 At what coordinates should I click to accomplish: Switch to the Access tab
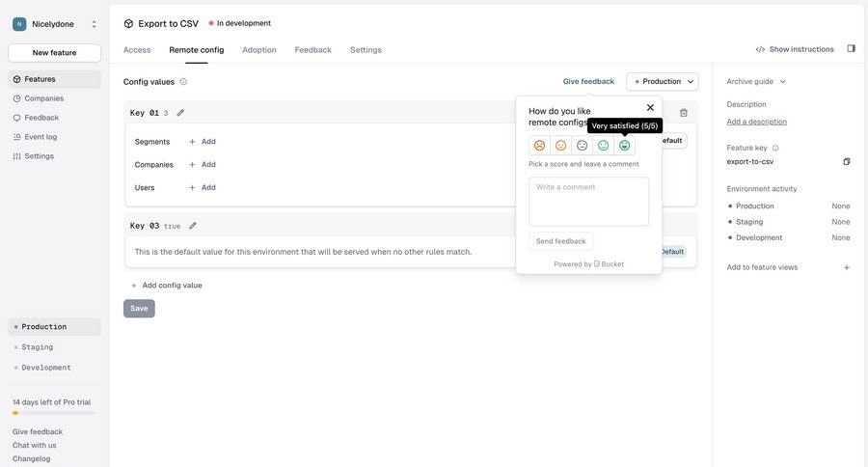(137, 50)
